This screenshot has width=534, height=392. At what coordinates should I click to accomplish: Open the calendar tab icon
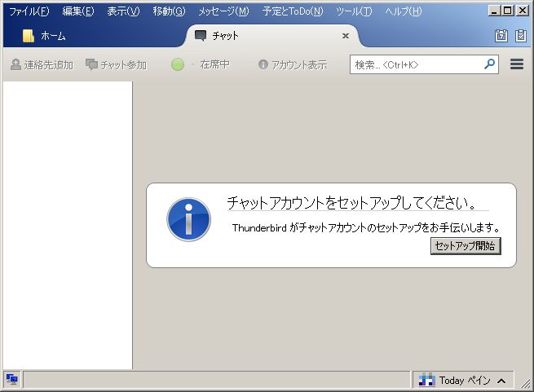point(501,36)
